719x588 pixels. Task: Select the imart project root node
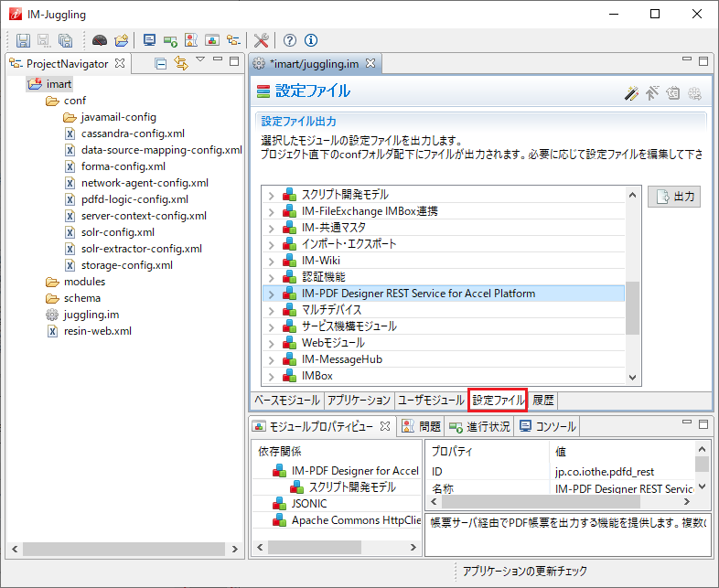pyautogui.click(x=49, y=84)
